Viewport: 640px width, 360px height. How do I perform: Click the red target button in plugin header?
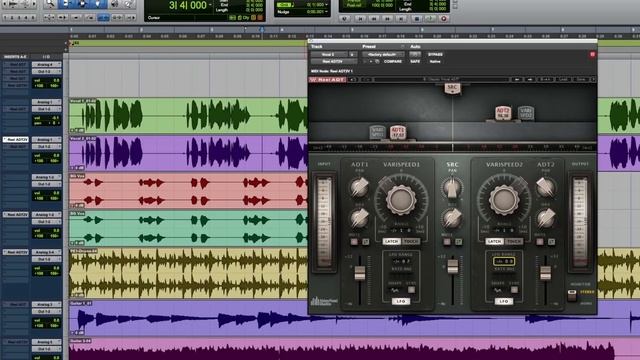click(x=592, y=54)
